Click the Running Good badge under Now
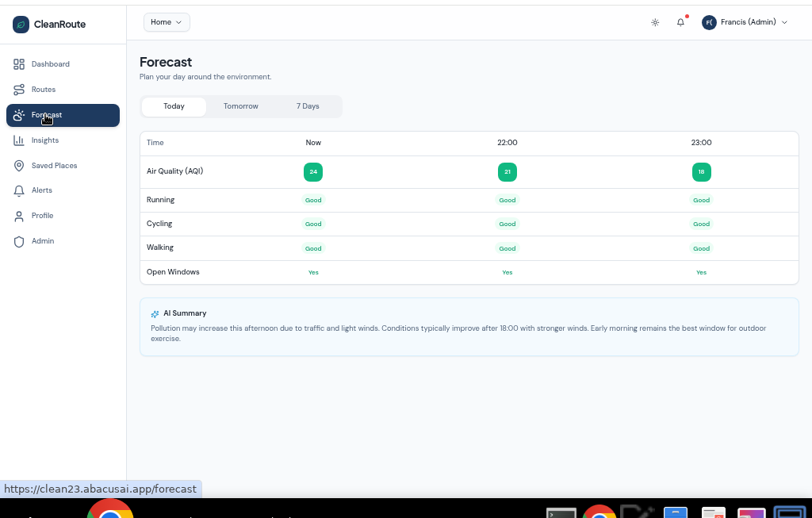The width and height of the screenshot is (812, 518). coord(313,201)
